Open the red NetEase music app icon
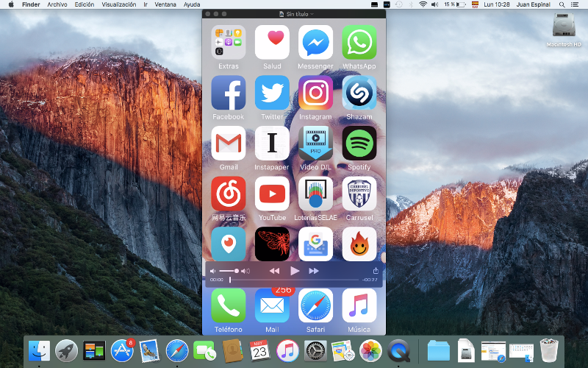Screen dimensions: 588x368 coord(228,194)
